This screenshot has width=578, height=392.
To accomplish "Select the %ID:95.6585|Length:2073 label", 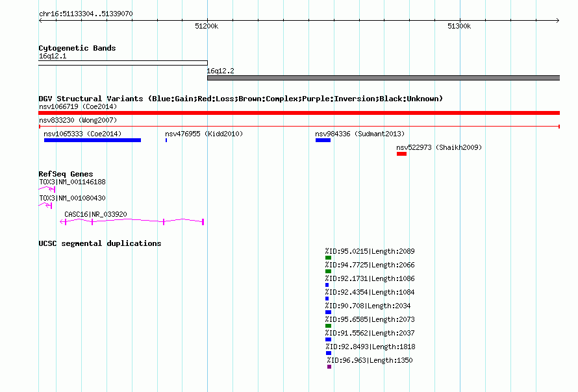I will pos(370,319).
